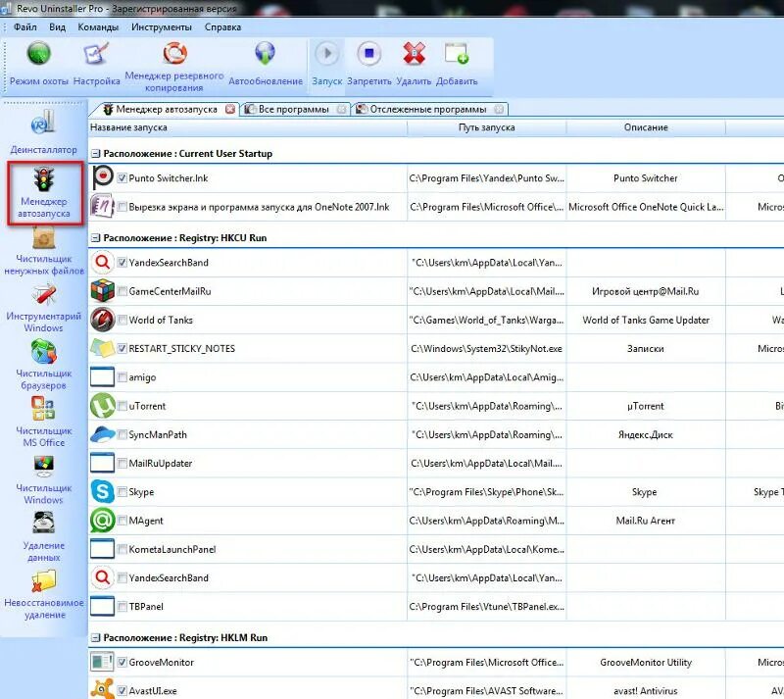784x699 pixels.
Task: Activate Hunter Mode (Режим охоты) icon
Action: [38, 54]
